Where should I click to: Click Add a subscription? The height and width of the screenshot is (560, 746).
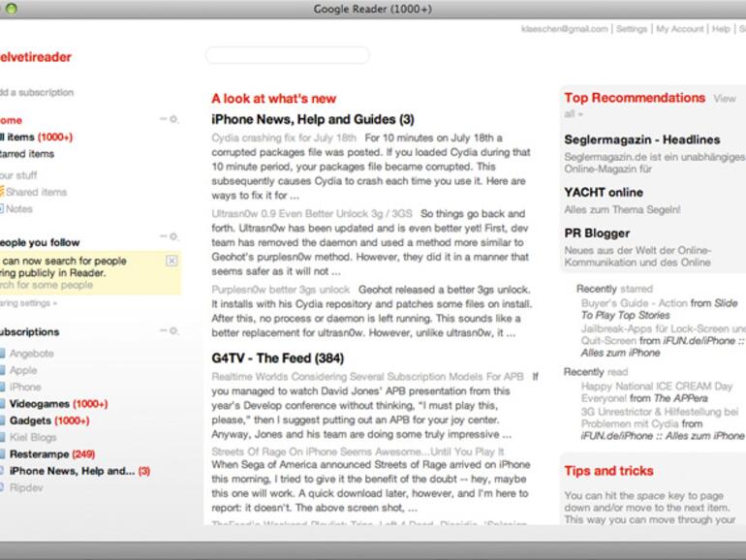[37, 92]
